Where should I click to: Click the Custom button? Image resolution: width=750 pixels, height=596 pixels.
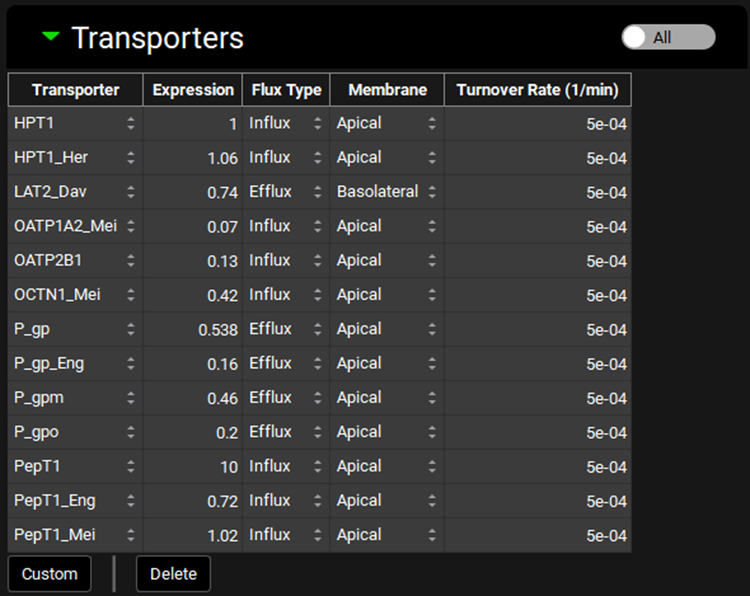(x=49, y=574)
